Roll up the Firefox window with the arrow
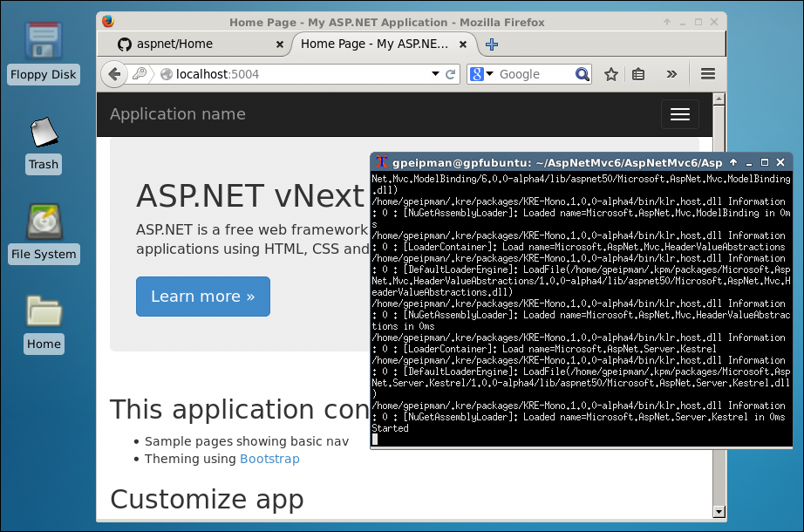Image resolution: width=804 pixels, height=532 pixels. tap(666, 22)
